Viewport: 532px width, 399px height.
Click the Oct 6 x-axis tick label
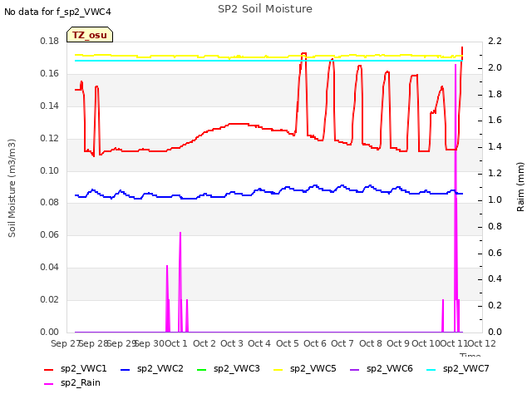[x=315, y=343]
